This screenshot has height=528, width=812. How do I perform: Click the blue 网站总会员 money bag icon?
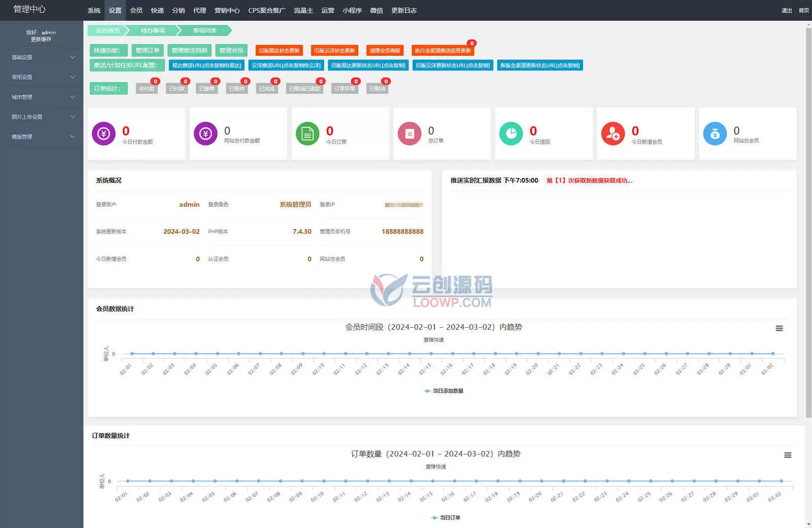pyautogui.click(x=715, y=134)
